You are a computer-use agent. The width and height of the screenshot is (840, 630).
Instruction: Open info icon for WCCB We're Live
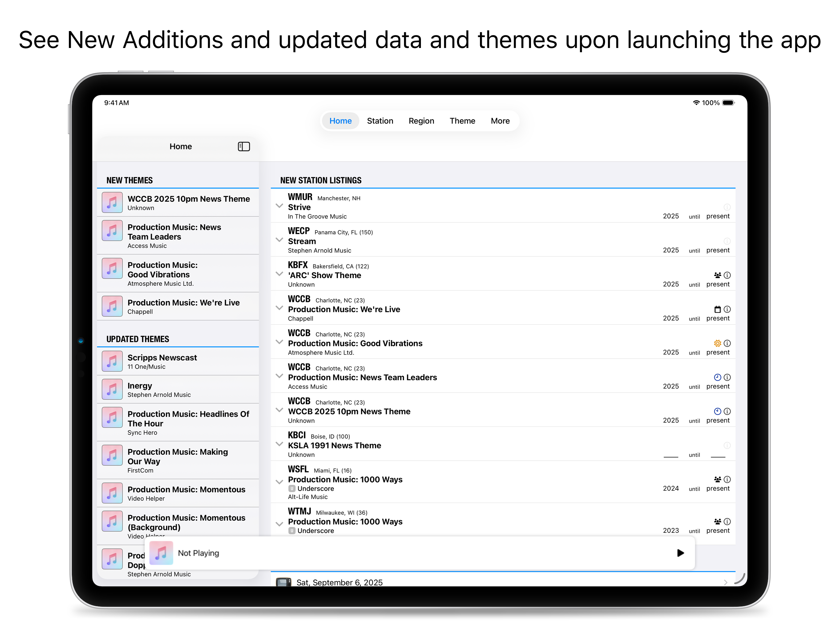(727, 309)
